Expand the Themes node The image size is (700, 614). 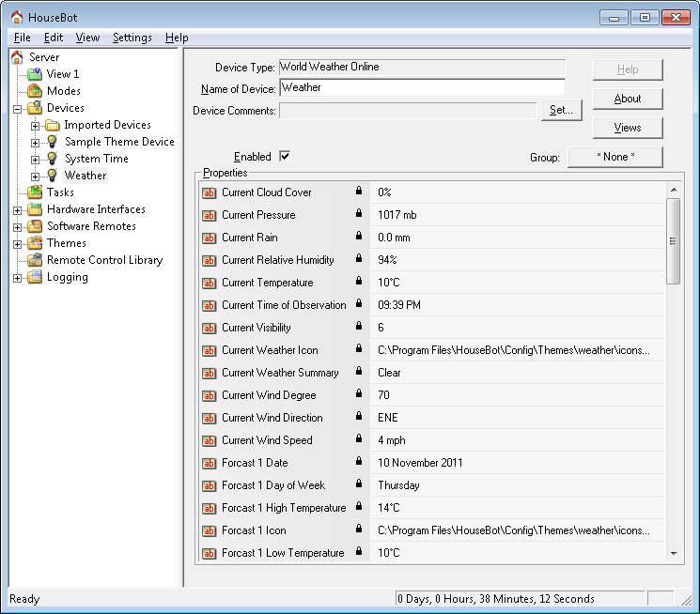(x=18, y=244)
